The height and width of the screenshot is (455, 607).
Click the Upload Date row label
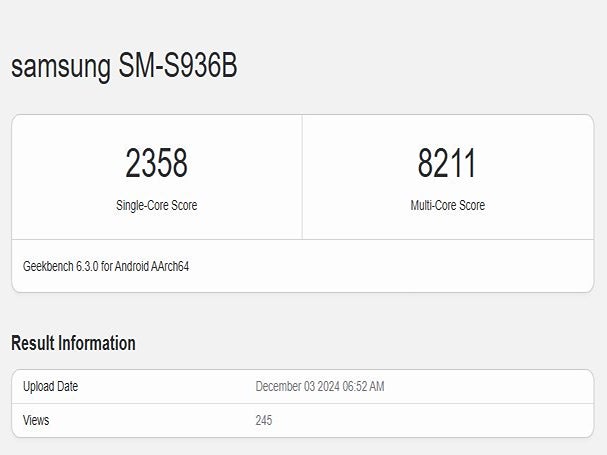(x=50, y=386)
